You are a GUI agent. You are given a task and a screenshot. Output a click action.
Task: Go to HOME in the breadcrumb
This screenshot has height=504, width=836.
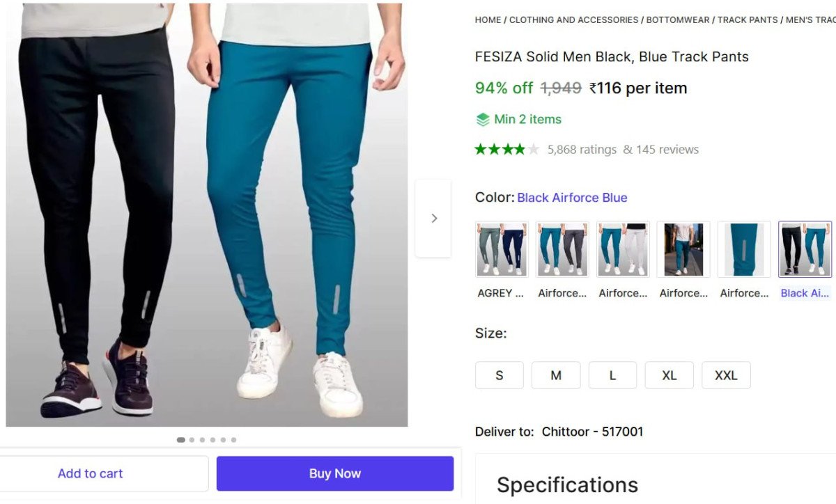pos(488,20)
